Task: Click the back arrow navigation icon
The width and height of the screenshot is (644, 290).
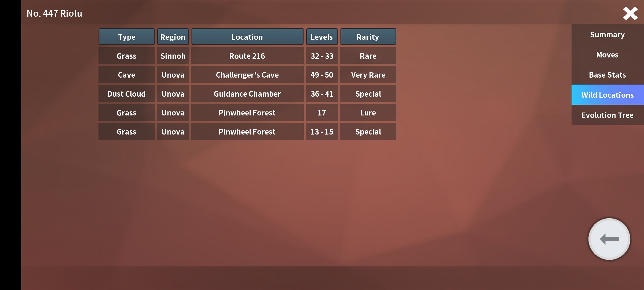Action: pyautogui.click(x=609, y=239)
